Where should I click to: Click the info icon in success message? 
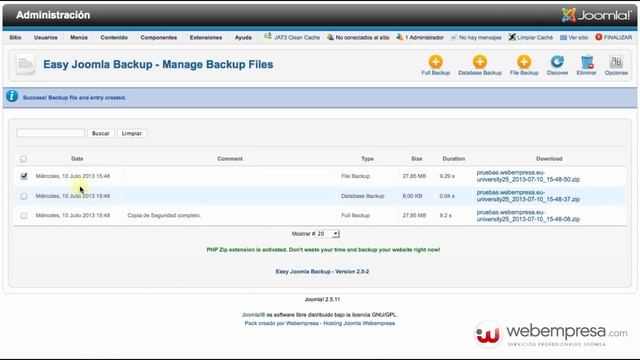(12, 96)
